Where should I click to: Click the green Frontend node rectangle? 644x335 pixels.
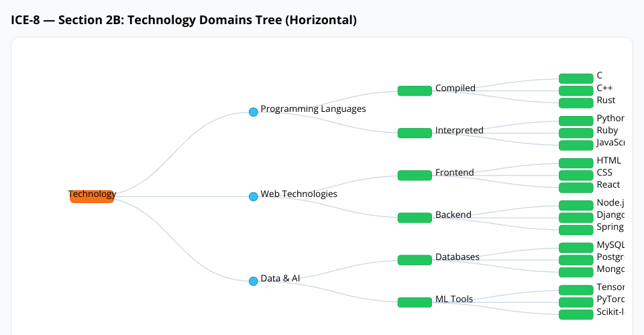click(x=415, y=175)
